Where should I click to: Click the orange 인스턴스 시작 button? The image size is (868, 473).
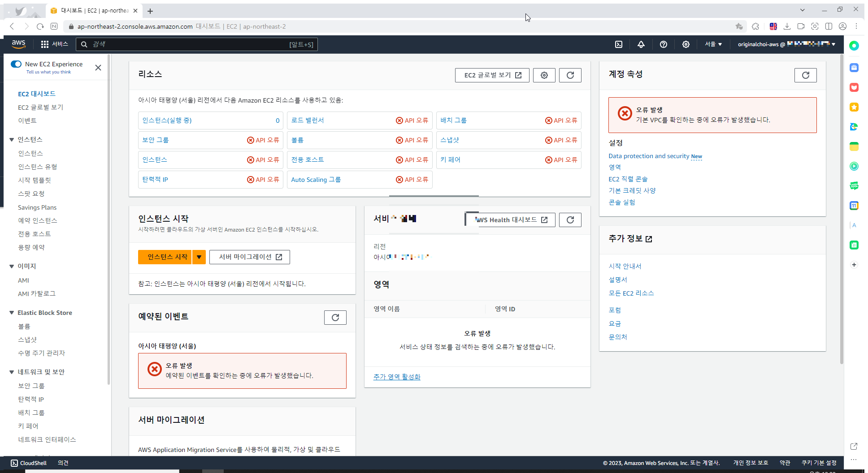(x=165, y=257)
